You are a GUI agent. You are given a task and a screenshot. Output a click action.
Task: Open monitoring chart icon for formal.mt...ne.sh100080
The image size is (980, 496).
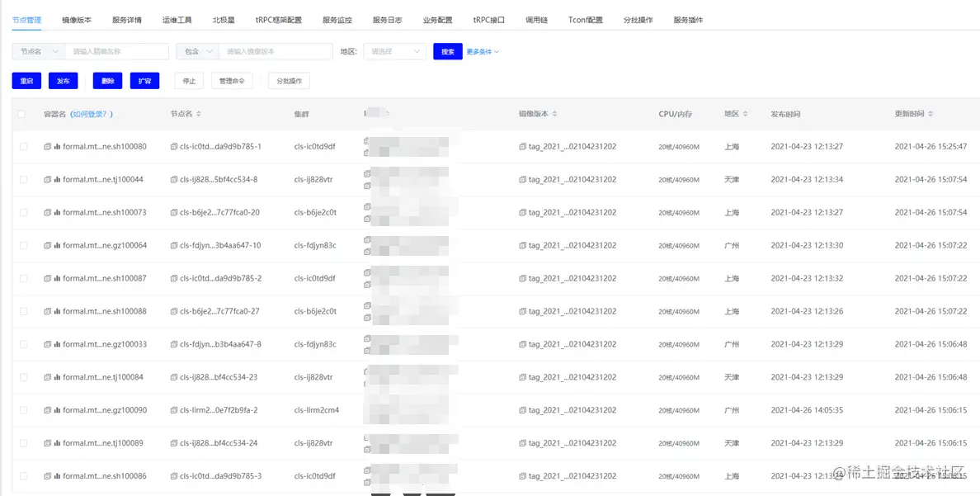click(x=57, y=146)
